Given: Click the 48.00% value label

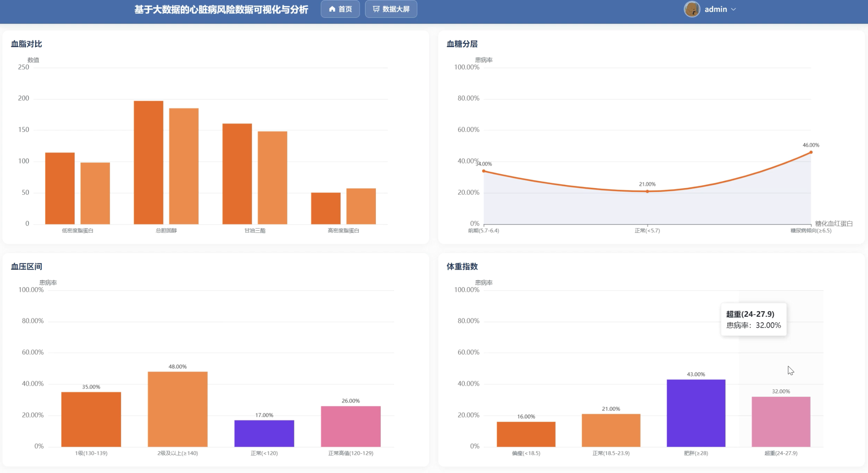Looking at the screenshot, I should (x=178, y=366).
